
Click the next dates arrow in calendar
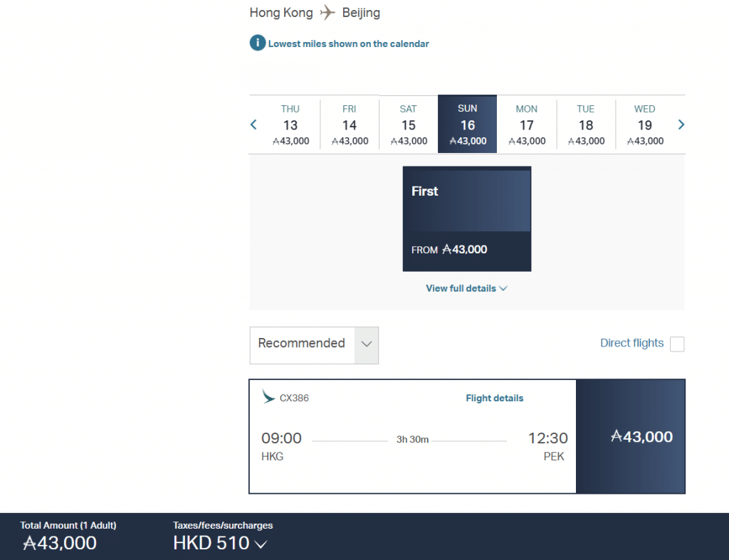pyautogui.click(x=681, y=125)
